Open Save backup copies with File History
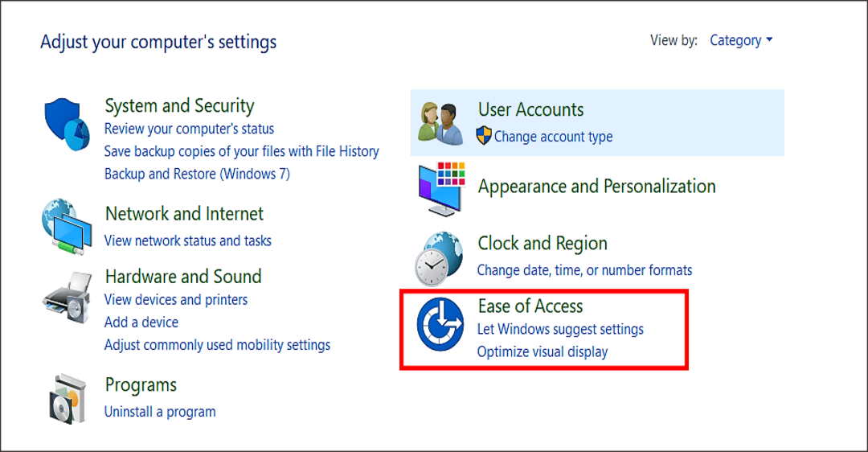Image resolution: width=868 pixels, height=452 pixels. [x=241, y=151]
